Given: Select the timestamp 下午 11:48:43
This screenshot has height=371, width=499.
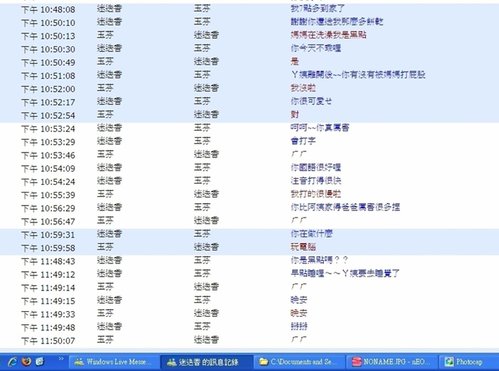Looking at the screenshot, I should coord(48,261).
